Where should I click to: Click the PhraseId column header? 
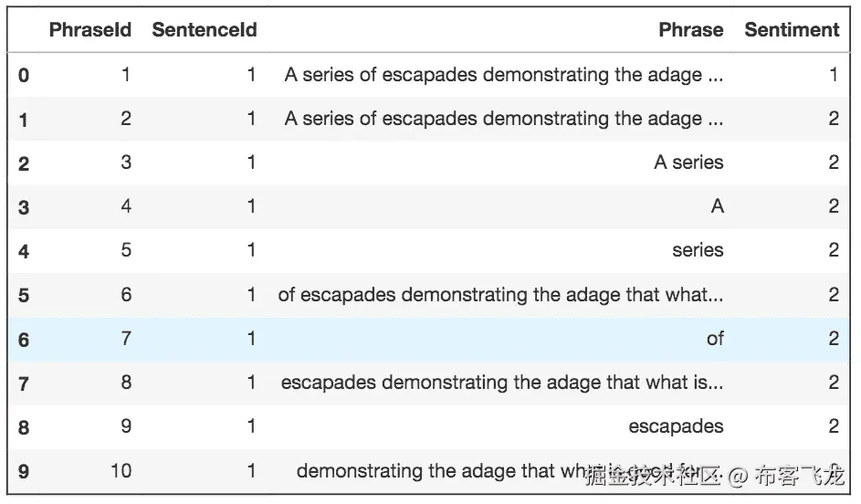[x=90, y=30]
